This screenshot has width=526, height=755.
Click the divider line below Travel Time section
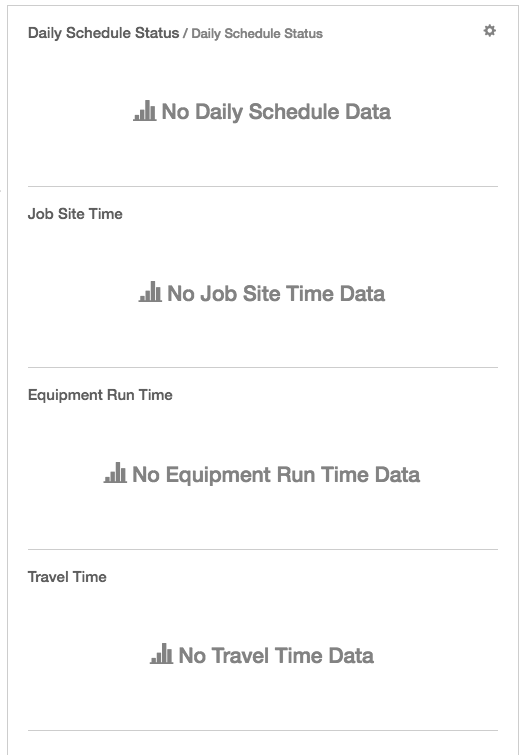click(263, 730)
